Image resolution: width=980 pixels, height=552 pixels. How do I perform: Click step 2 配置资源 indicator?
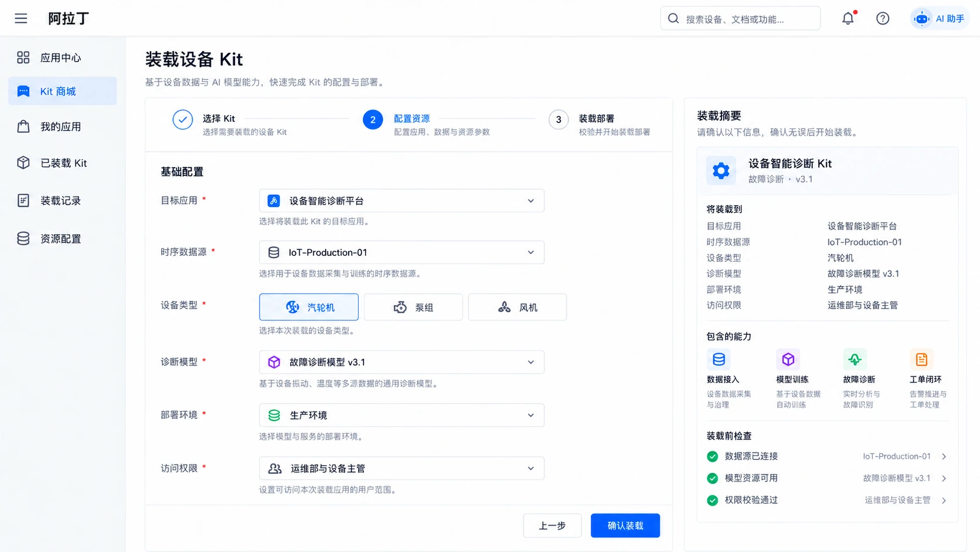(x=373, y=120)
